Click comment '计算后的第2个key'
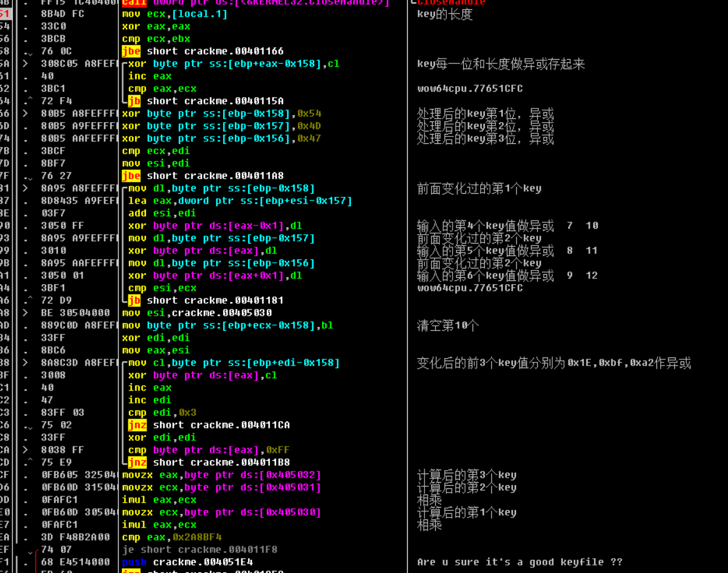The width and height of the screenshot is (728, 573). 466,488
